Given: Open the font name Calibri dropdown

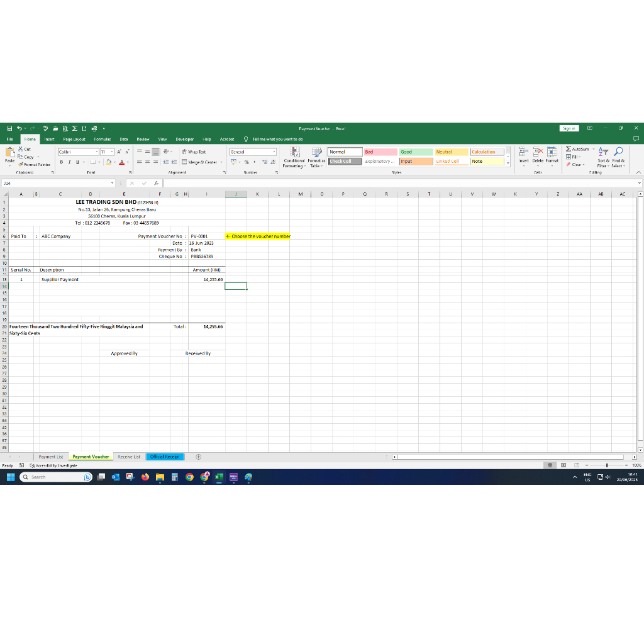Looking at the screenshot, I should click(97, 152).
